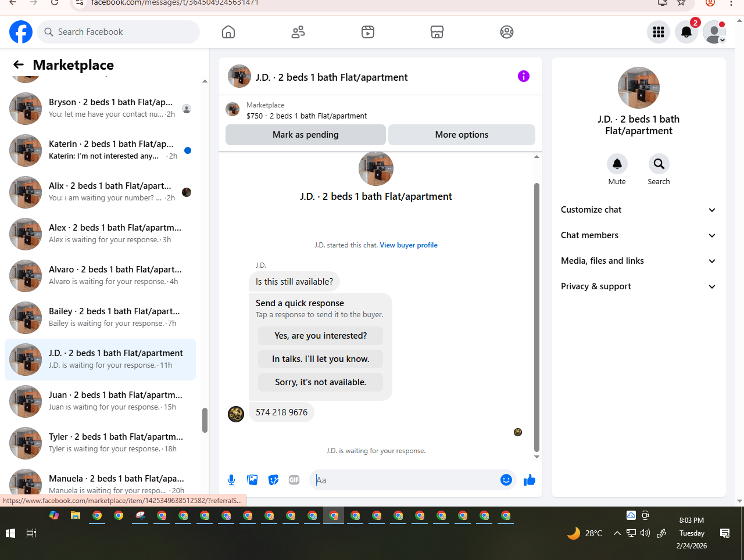Open Alex conversation
This screenshot has width=744, height=560.
coord(101,234)
